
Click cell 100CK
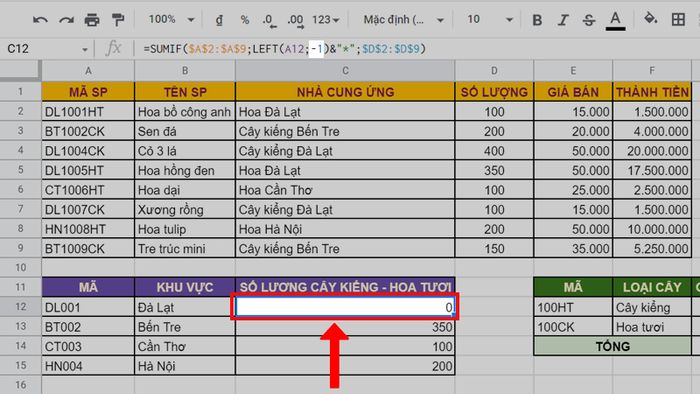point(573,327)
